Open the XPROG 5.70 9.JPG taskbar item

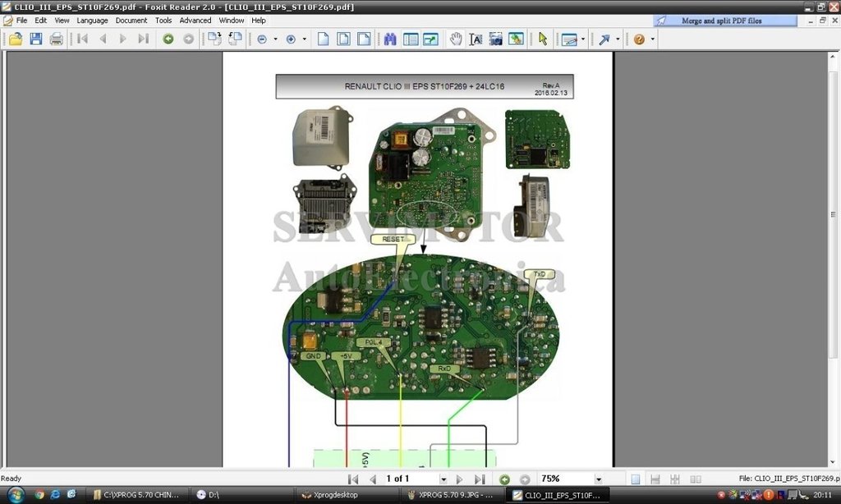(451, 495)
